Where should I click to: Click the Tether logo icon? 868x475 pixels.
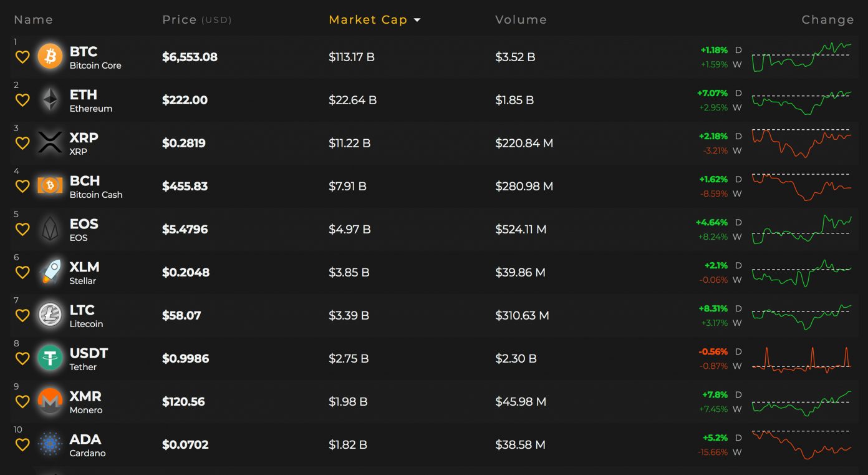[50, 358]
